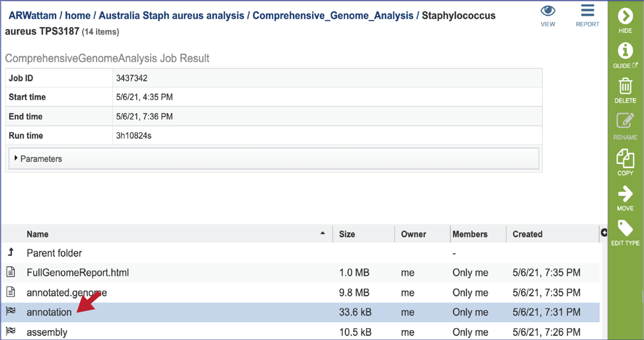Expand the Parameters section

(274, 159)
